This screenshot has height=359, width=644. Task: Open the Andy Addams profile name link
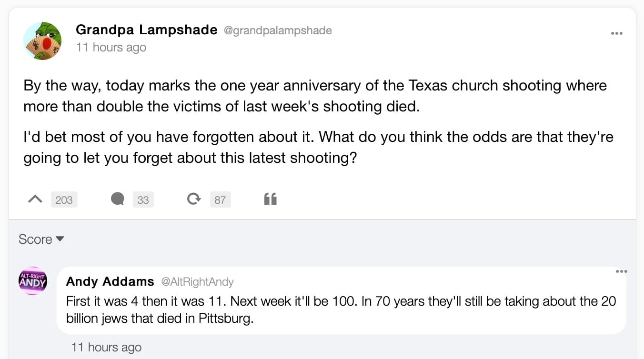(x=110, y=281)
